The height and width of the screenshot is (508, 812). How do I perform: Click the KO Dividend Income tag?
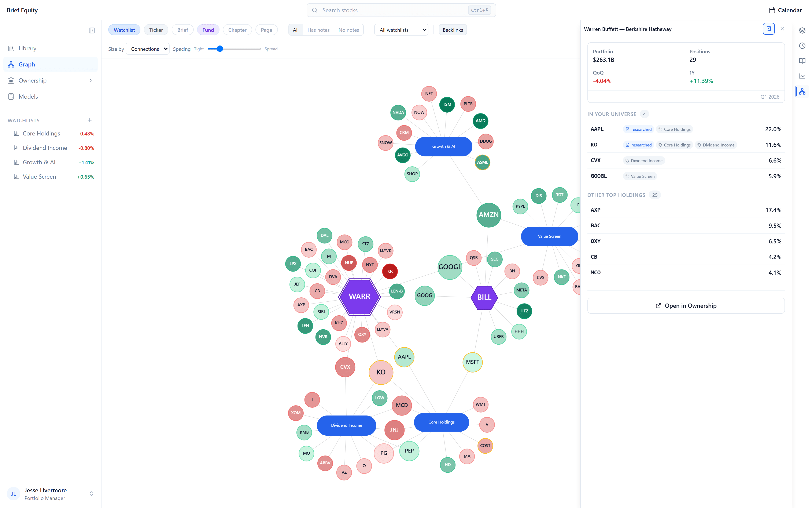click(716, 145)
